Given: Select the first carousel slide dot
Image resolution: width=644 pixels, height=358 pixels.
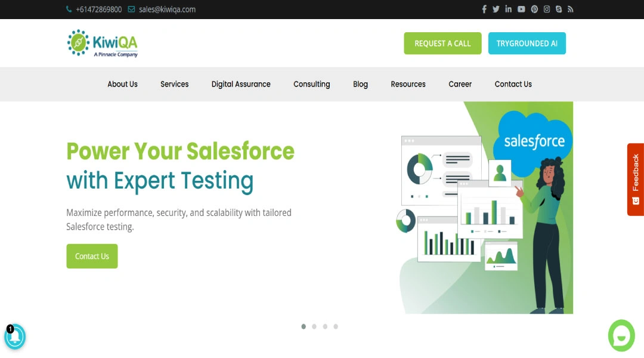Looking at the screenshot, I should tap(304, 326).
